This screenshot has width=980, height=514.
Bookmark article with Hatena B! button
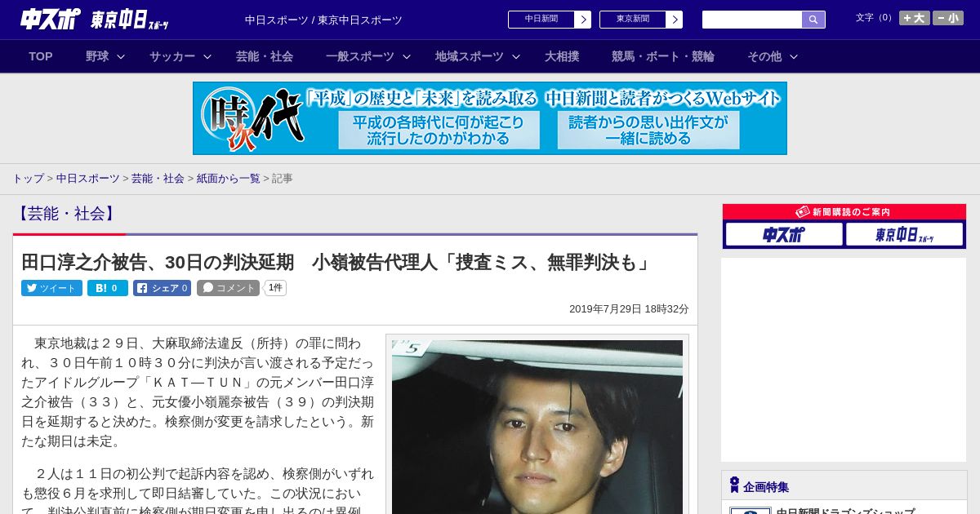(108, 288)
